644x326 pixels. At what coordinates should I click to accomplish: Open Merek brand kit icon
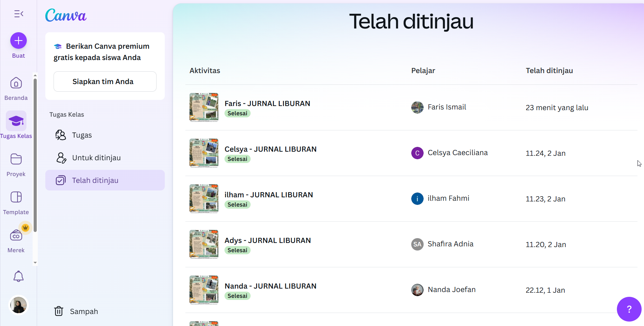click(16, 235)
